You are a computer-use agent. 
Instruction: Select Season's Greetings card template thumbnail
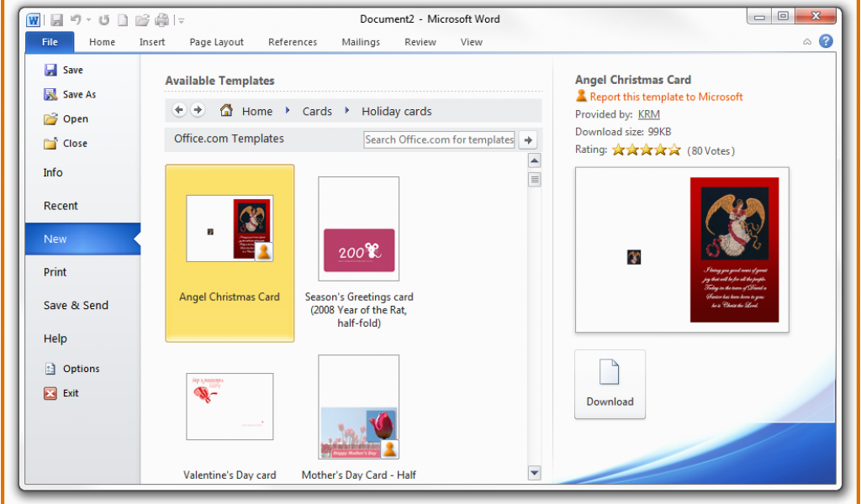click(358, 228)
